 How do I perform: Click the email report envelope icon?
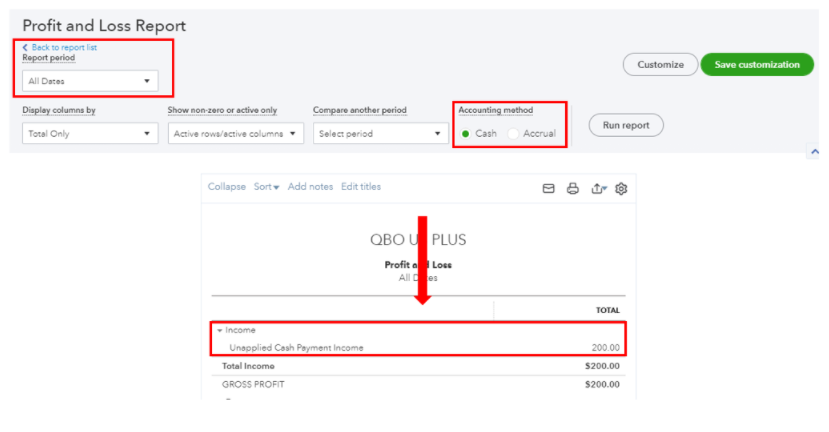pyautogui.click(x=548, y=188)
